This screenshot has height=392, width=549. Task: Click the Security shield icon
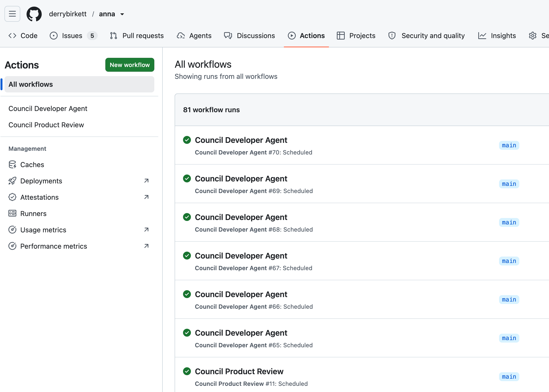[x=392, y=36]
